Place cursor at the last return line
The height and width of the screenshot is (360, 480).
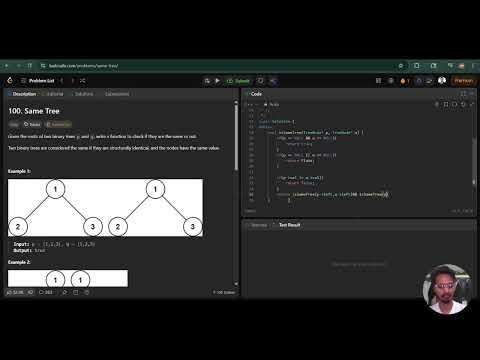pos(333,194)
